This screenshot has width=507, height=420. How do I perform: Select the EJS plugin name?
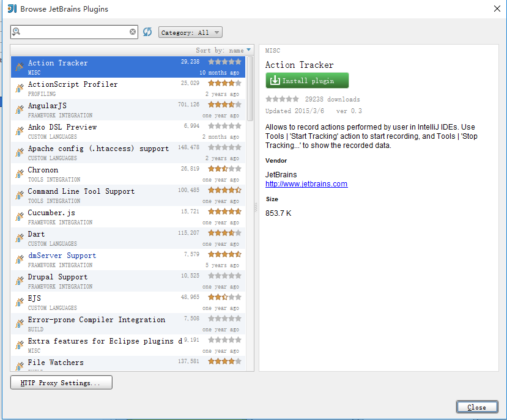[x=34, y=298]
